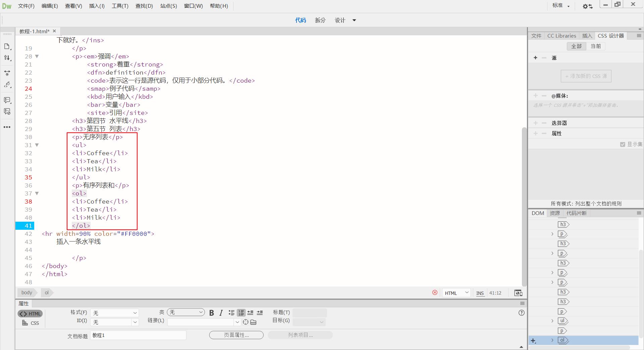
Task: Open the CC Libraries panel tab
Action: (561, 36)
